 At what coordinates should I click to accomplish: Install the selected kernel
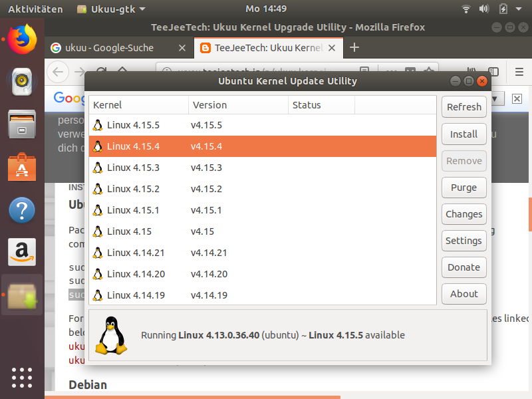click(x=464, y=134)
